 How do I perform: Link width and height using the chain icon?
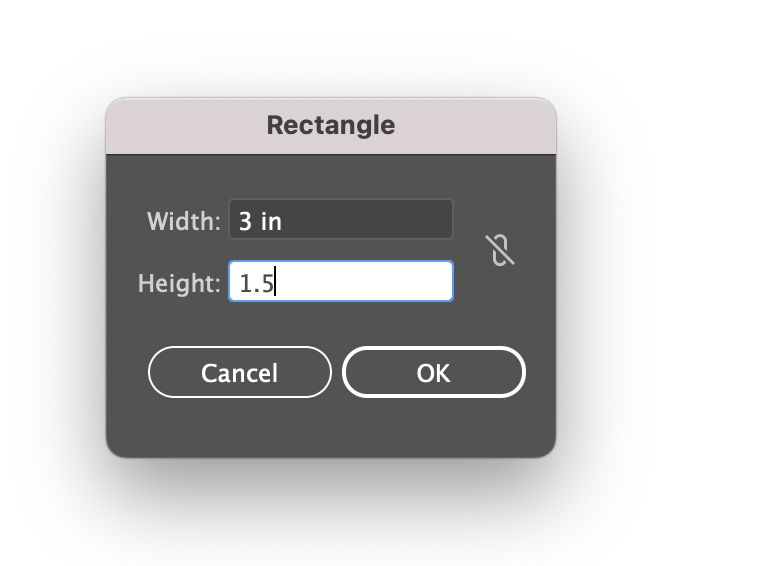click(x=500, y=250)
